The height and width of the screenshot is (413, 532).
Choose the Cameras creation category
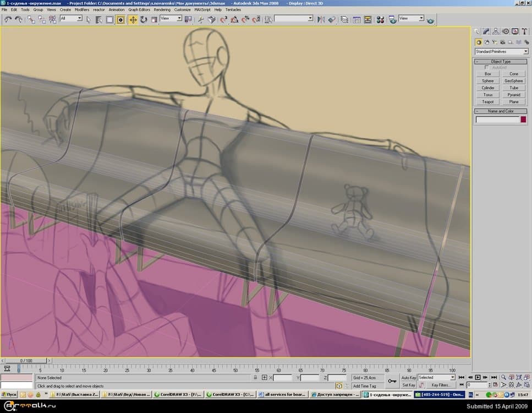502,42
